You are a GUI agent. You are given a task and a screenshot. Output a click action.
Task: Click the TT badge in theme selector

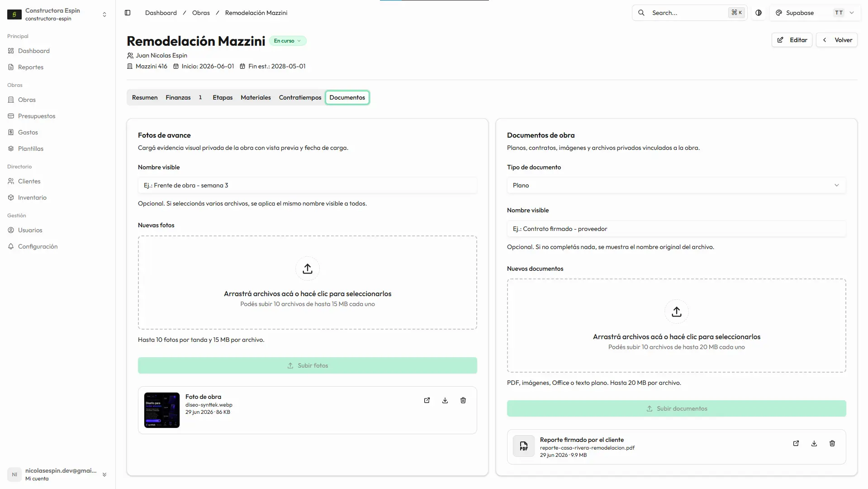(x=839, y=13)
